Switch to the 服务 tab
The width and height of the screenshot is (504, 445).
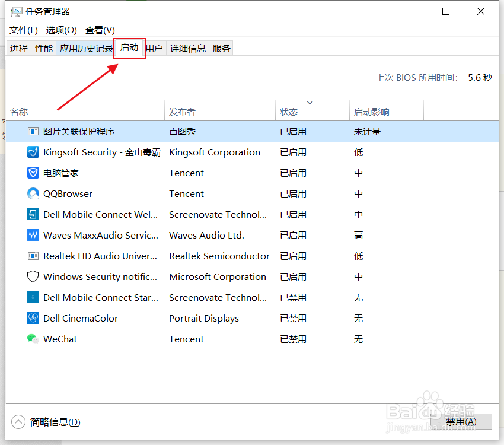coord(221,48)
